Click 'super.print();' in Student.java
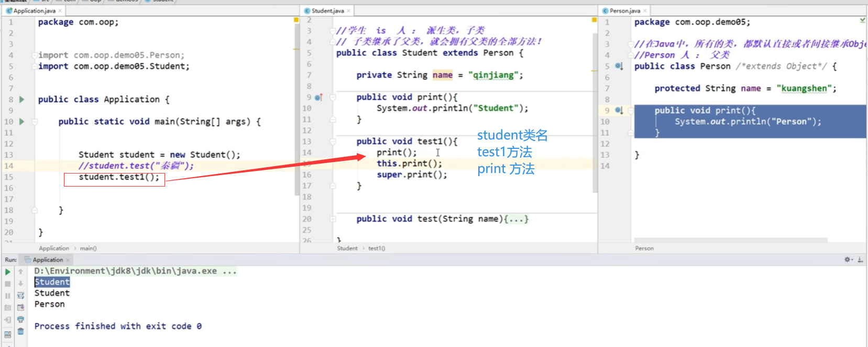Screen dimensions: 868x347 412,175
